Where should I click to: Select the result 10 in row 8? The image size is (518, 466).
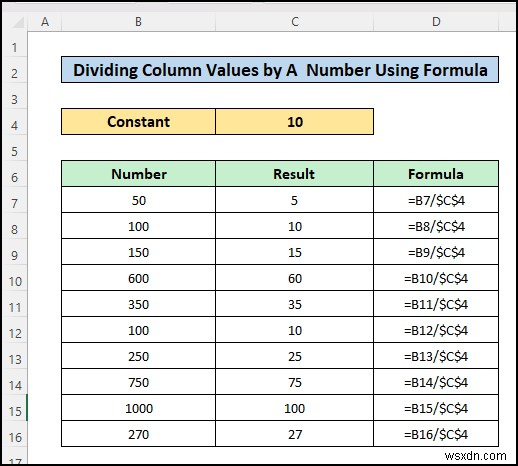295,226
